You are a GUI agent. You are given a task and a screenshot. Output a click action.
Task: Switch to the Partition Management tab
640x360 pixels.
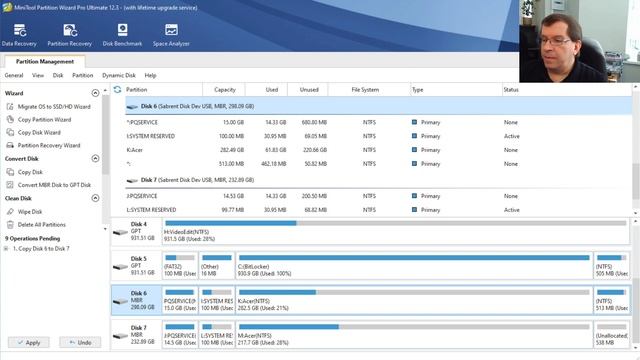point(45,62)
